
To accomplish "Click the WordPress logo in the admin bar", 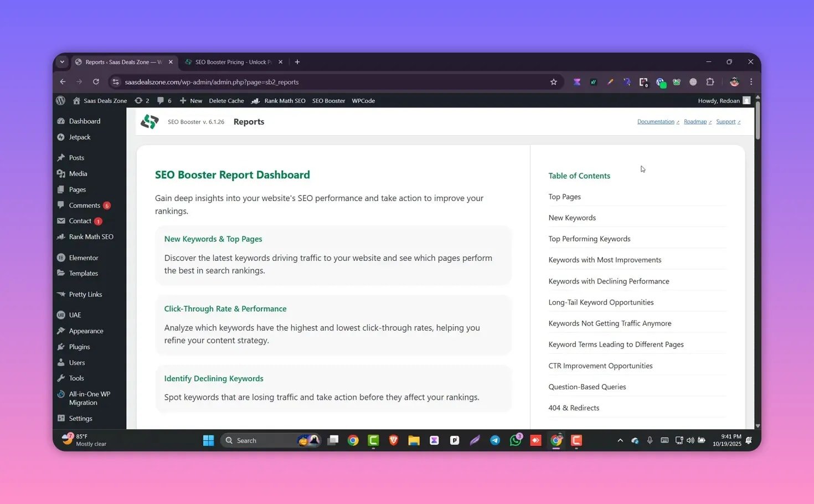I will pyautogui.click(x=60, y=100).
